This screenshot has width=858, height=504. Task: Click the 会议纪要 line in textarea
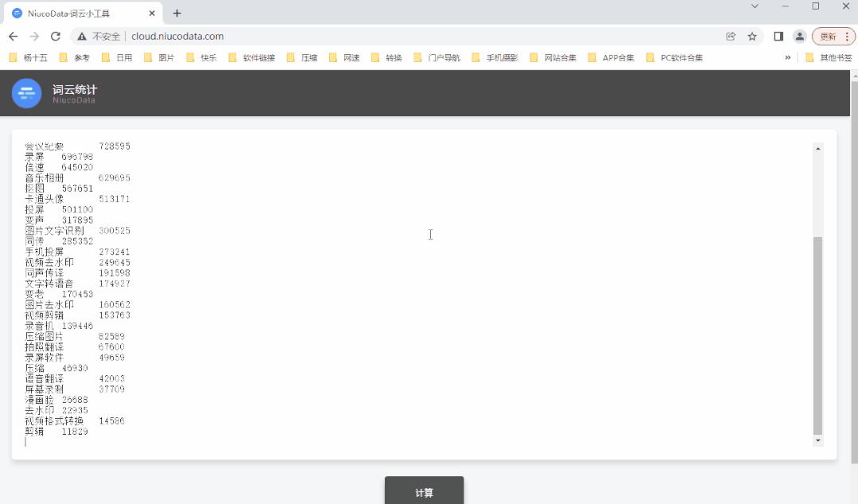78,146
